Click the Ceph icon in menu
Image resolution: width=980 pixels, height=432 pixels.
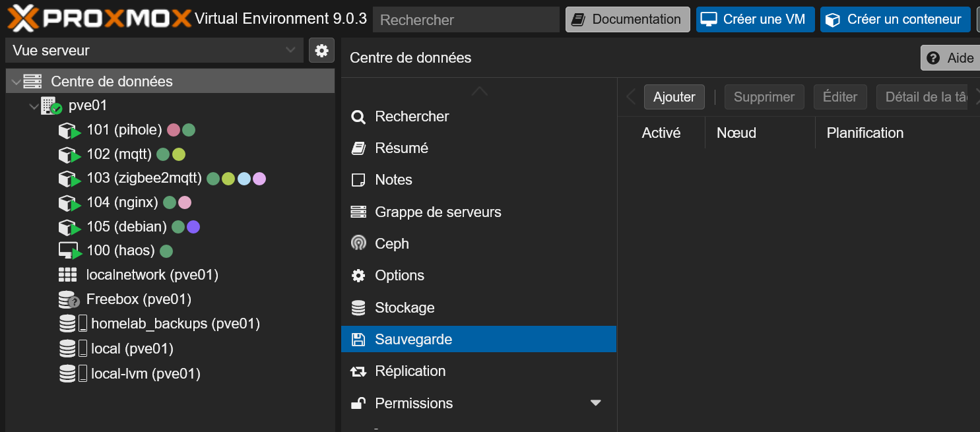click(358, 243)
